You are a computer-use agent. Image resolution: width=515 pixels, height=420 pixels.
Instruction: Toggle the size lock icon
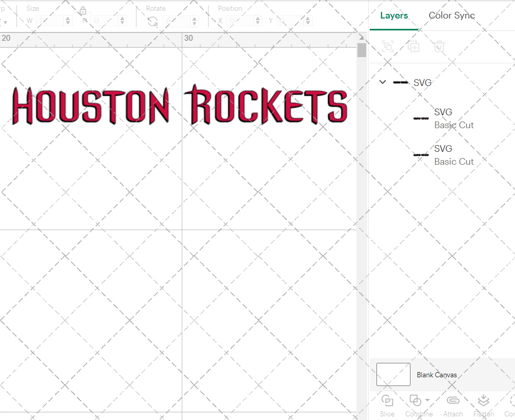point(83,11)
